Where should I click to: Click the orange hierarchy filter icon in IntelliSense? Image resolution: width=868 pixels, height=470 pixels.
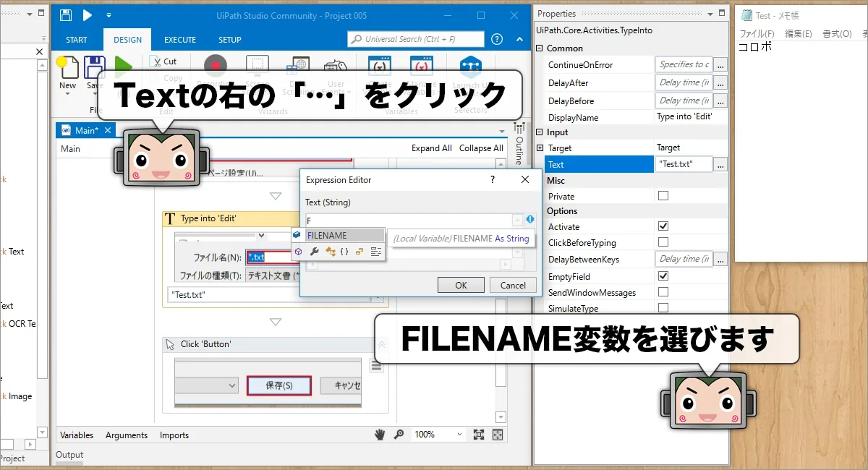pyautogui.click(x=330, y=251)
